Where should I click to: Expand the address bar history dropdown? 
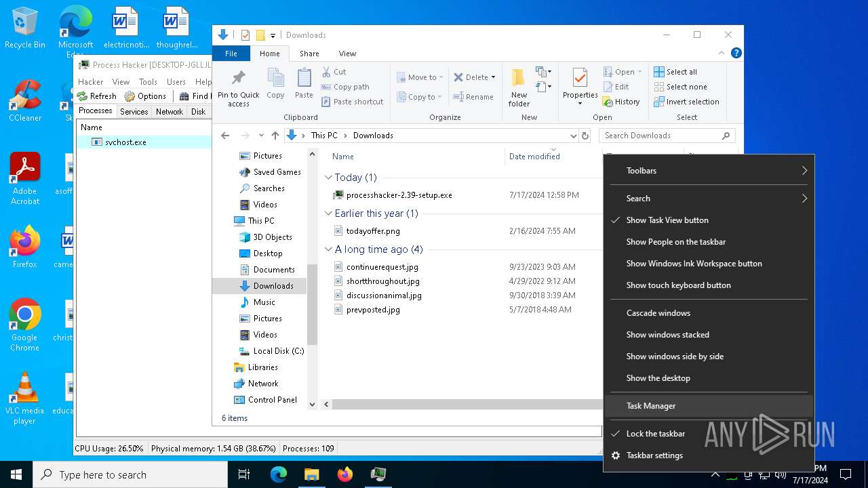[x=574, y=136]
